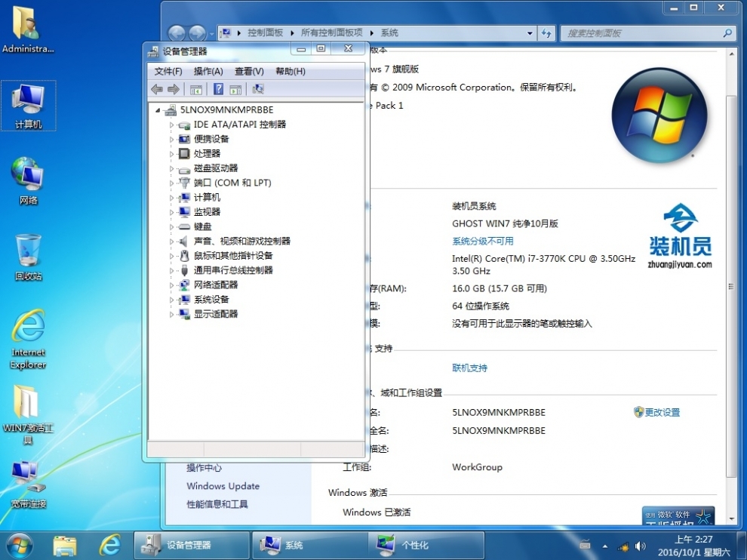Collapse the 5LNOX9MNKMPRBBE root tree node
The width and height of the screenshot is (747, 560).
(158, 109)
